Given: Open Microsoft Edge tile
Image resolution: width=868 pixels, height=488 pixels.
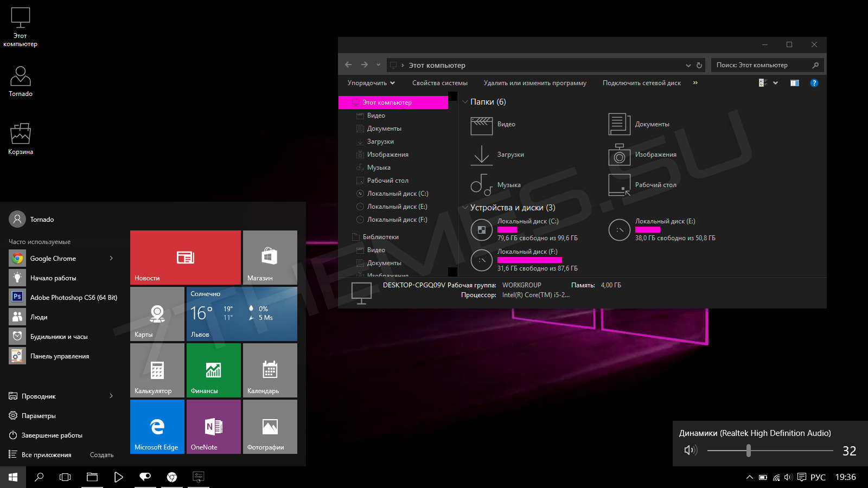Looking at the screenshot, I should tap(157, 426).
